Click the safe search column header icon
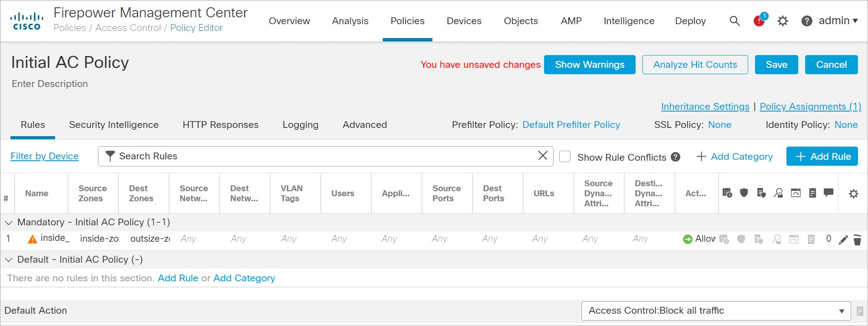This screenshot has width=868, height=326. coord(778,193)
